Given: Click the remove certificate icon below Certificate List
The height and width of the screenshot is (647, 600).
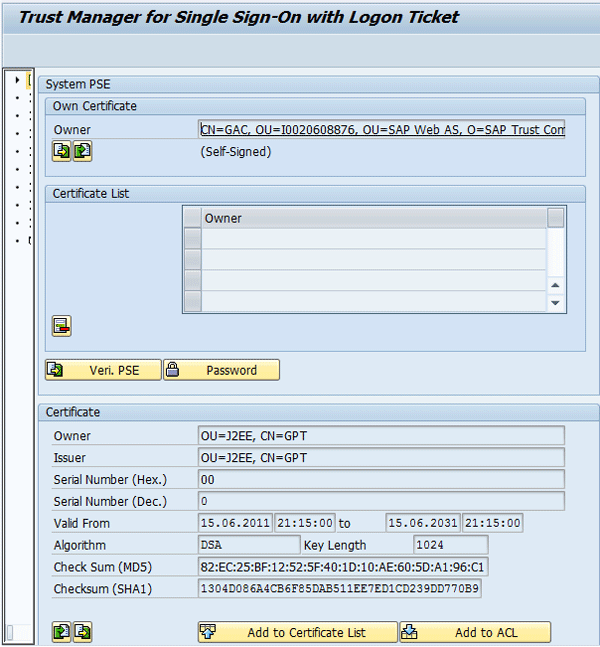Looking at the screenshot, I should pyautogui.click(x=62, y=325).
